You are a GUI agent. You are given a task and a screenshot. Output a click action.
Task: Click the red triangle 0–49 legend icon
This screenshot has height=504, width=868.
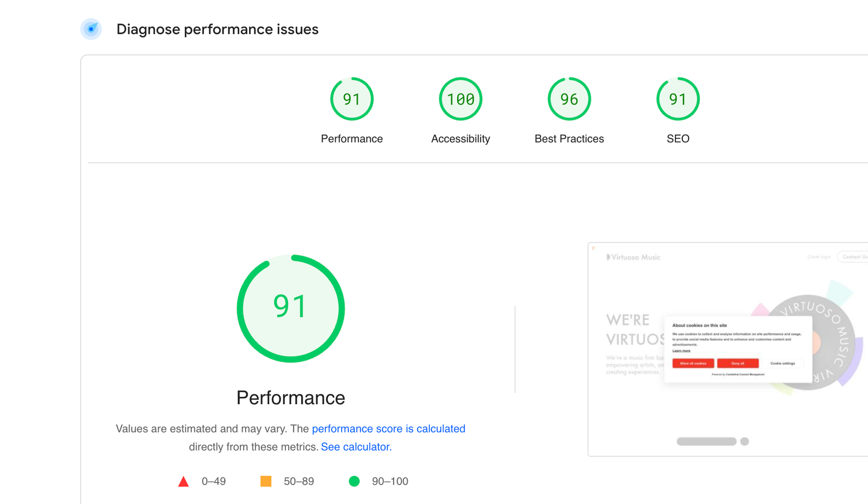coord(183,481)
